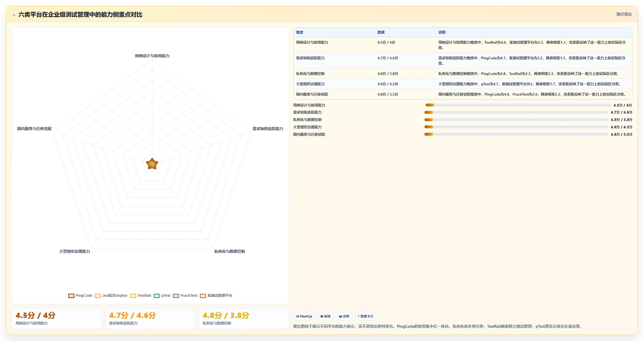Screen dimensions: 644x341
Task: Click the 进度 tag
Action: click(x=344, y=316)
